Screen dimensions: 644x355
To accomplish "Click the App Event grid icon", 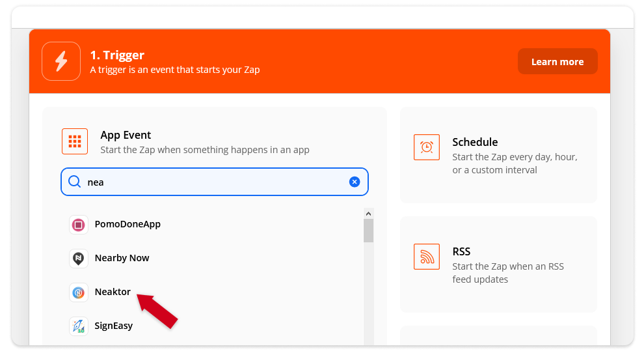I will [75, 141].
